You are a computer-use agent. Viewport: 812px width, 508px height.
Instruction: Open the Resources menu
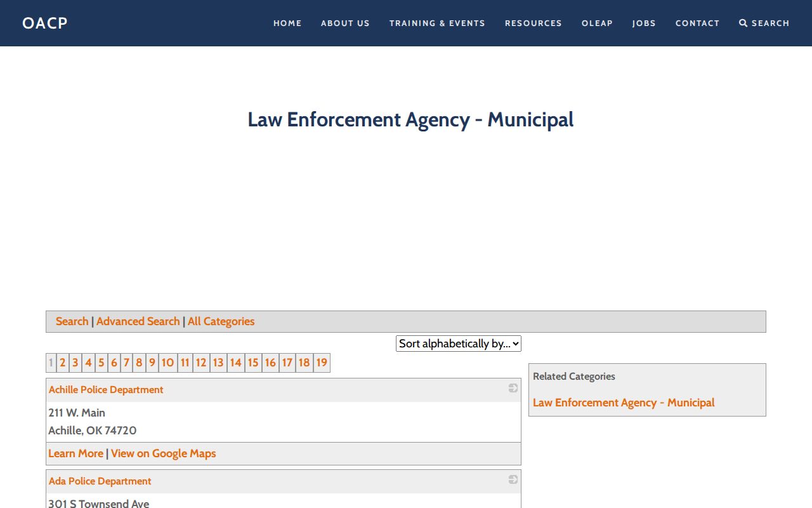point(534,23)
